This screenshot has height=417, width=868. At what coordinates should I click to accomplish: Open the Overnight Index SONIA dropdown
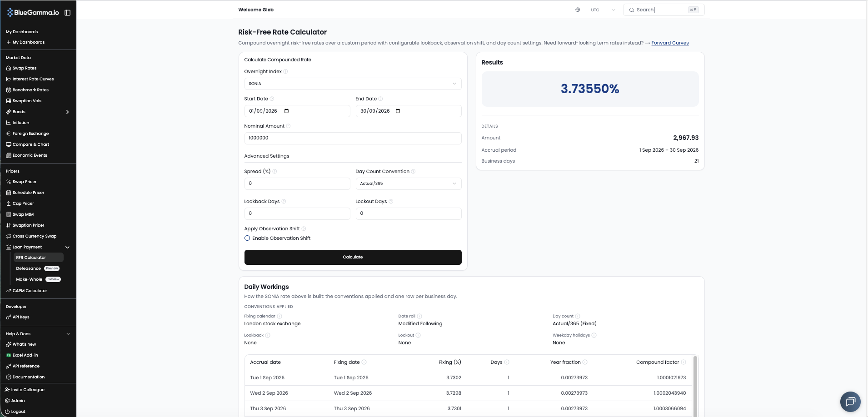point(353,84)
